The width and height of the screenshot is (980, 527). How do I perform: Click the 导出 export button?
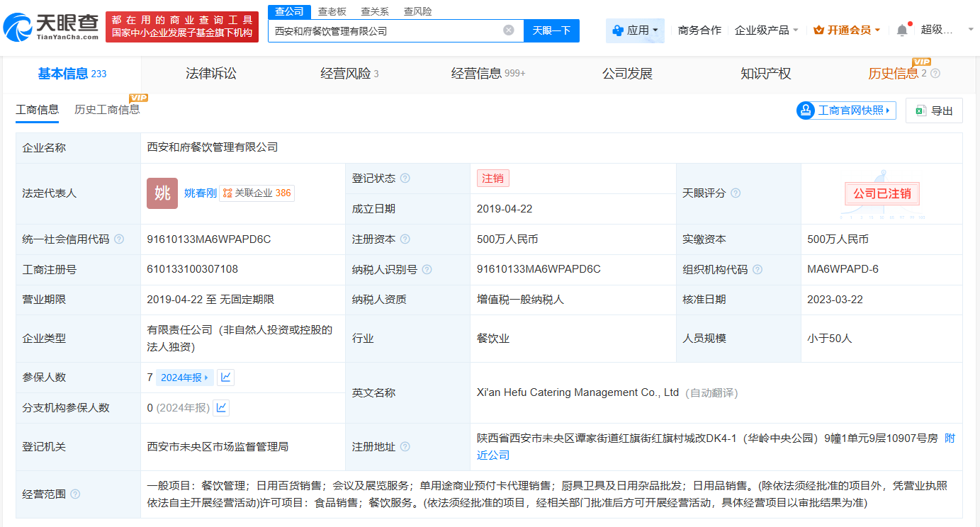(934, 110)
